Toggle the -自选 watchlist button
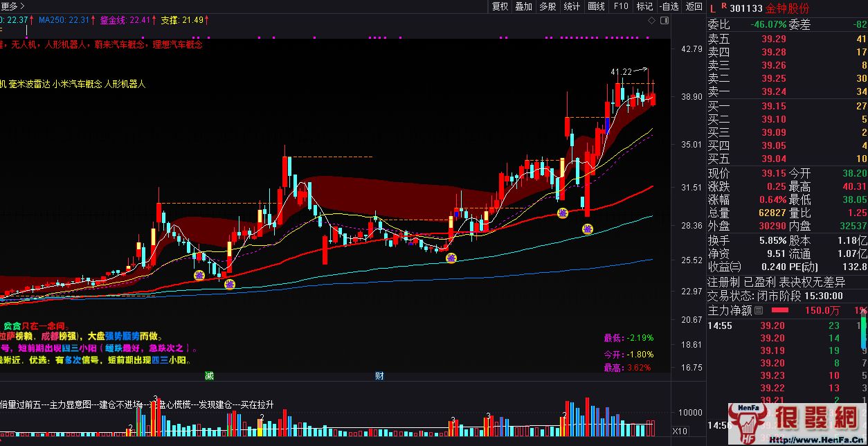 point(669,7)
